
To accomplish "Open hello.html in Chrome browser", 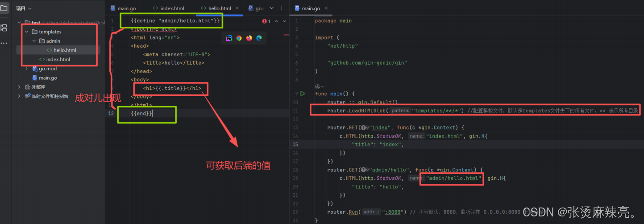I will 239,38.
